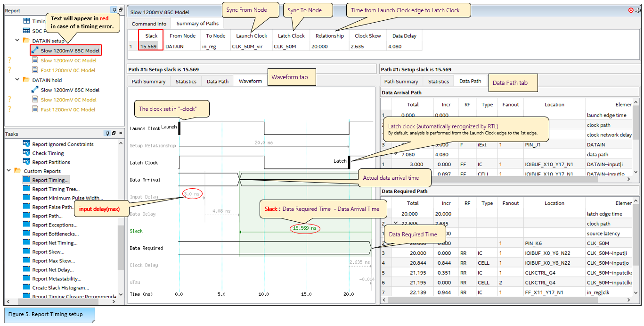Close the Tasks panel

(x=121, y=134)
